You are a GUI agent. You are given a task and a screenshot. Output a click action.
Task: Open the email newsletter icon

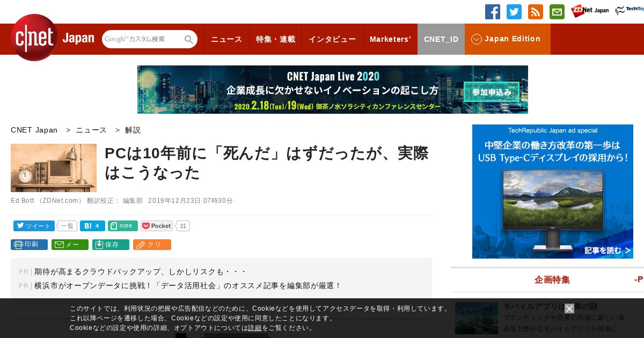(557, 12)
